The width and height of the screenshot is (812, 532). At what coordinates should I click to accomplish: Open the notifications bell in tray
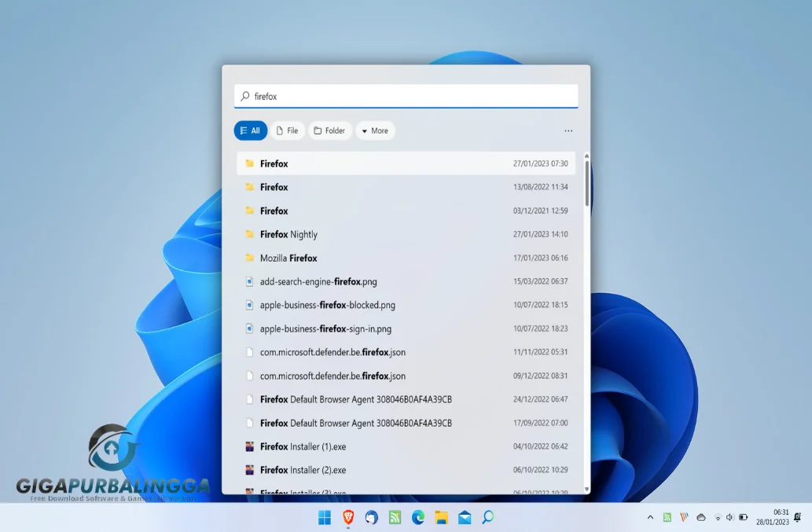798,517
